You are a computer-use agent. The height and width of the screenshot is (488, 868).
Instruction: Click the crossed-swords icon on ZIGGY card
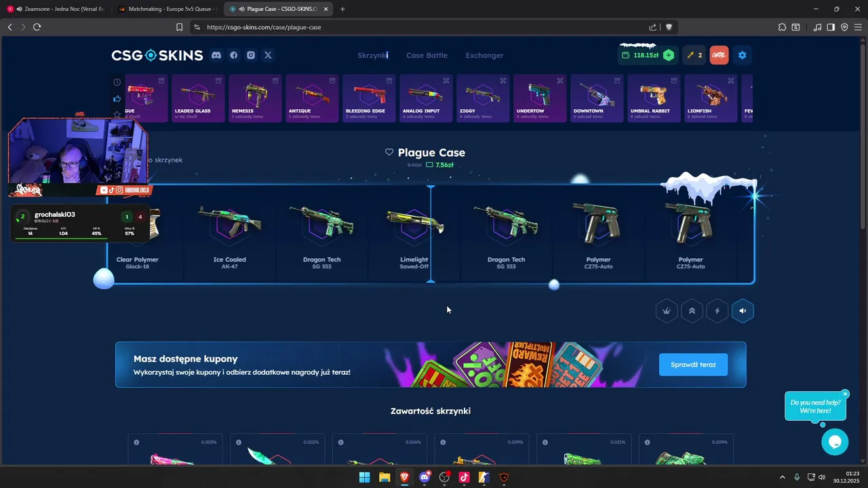point(503,81)
